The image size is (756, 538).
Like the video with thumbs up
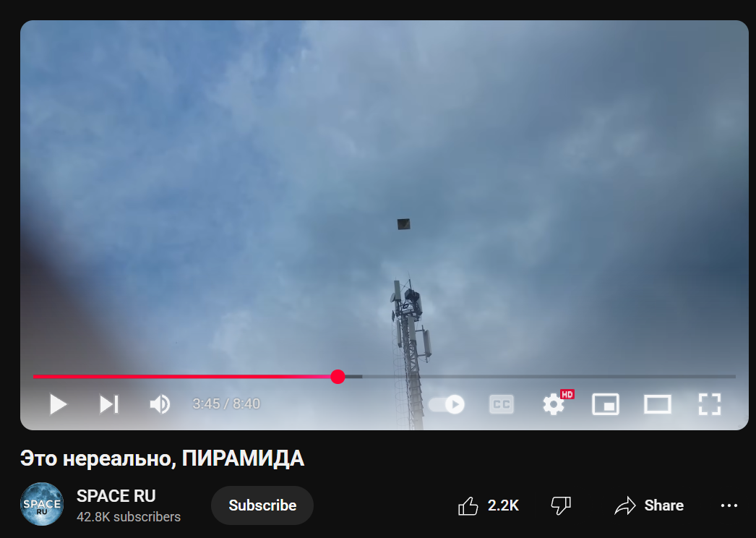488,505
